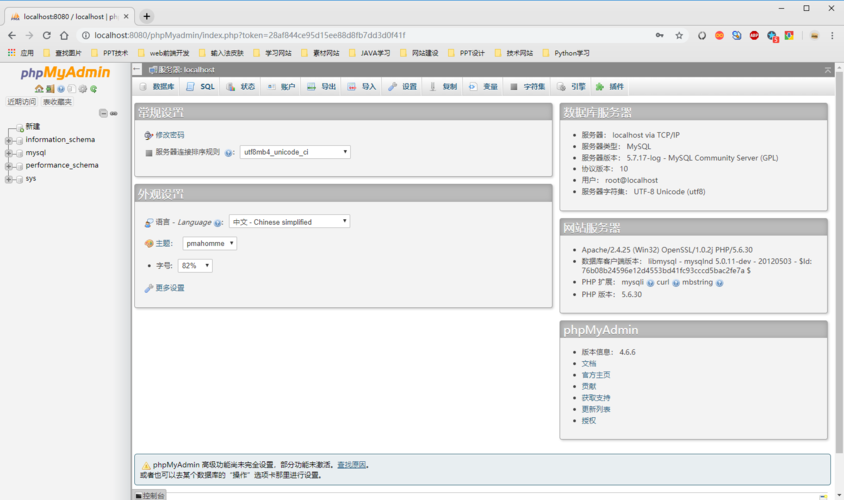Click the browser reload button
The height and width of the screenshot is (500, 844).
coord(47,36)
